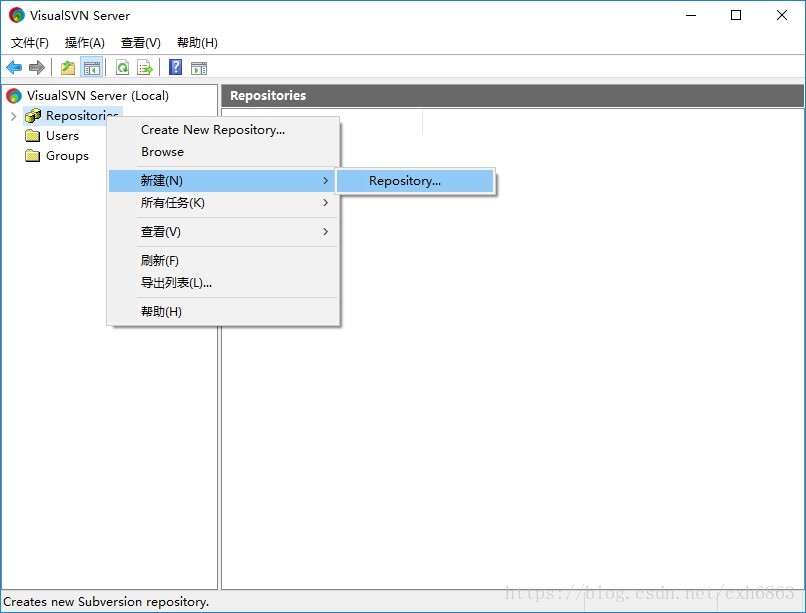Click the VisualSVN logo in title bar

pos(16,15)
